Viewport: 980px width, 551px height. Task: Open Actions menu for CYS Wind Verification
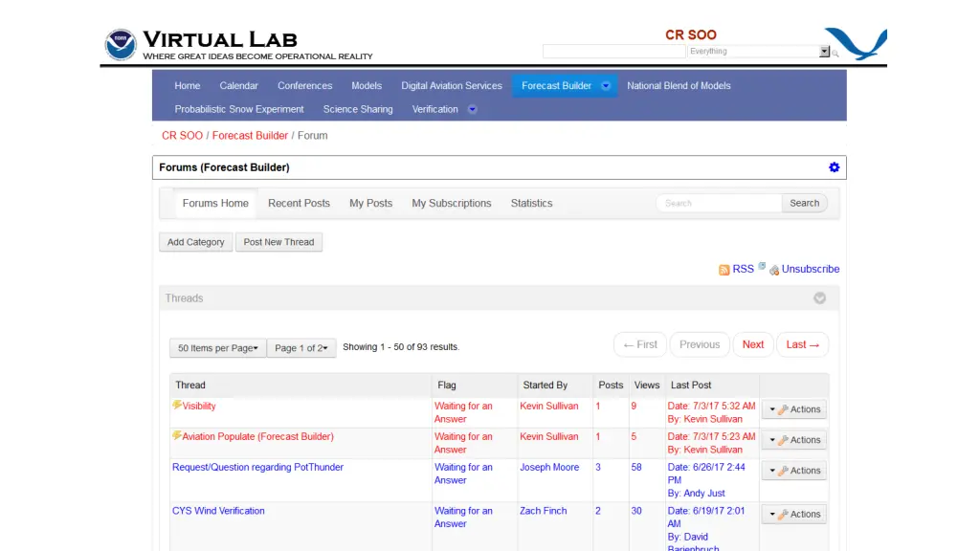pos(793,514)
